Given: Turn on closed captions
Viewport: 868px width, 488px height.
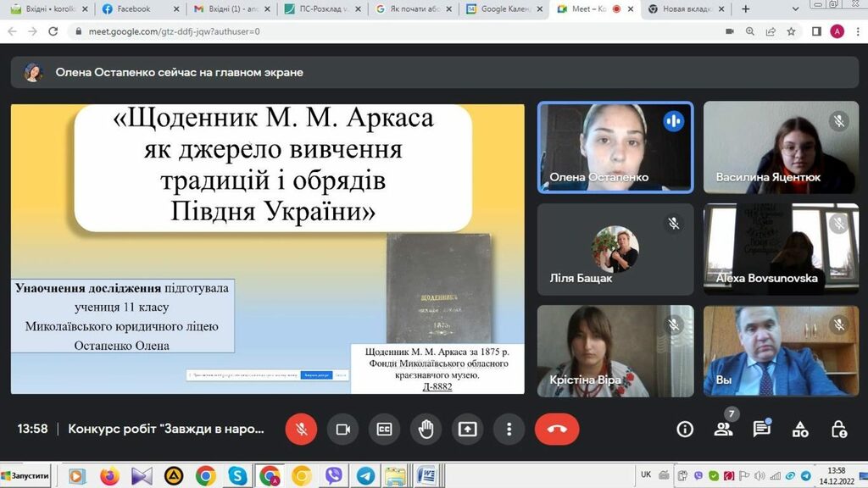Looking at the screenshot, I should tap(384, 429).
